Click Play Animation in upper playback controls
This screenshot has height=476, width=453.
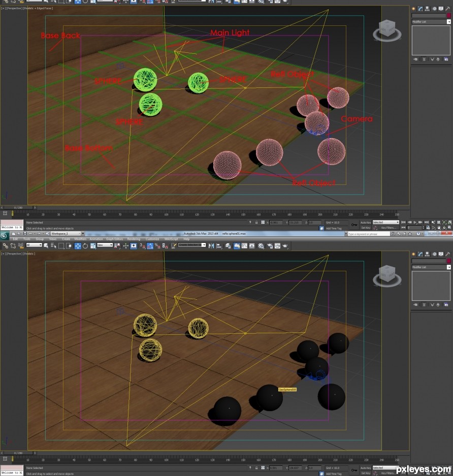415,222
